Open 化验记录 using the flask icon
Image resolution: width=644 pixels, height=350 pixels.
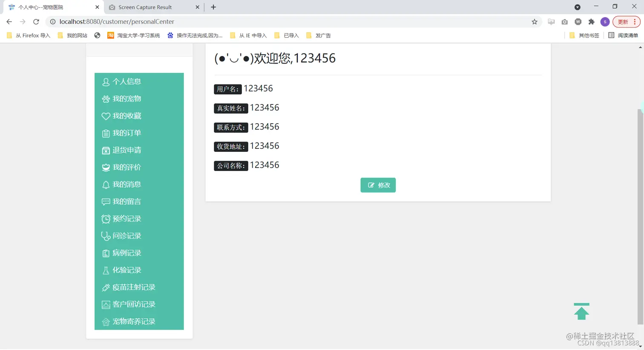[106, 270]
